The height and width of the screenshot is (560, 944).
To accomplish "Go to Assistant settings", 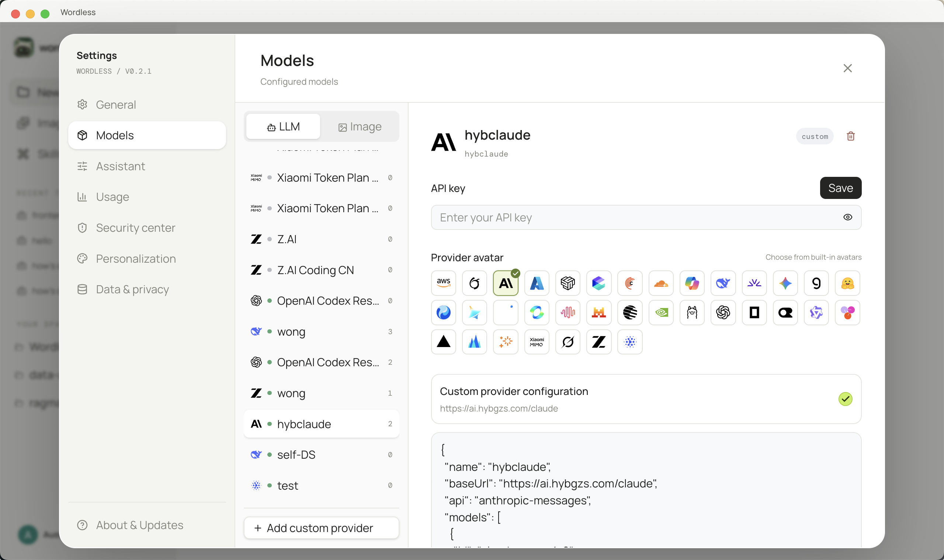I will coord(147,166).
